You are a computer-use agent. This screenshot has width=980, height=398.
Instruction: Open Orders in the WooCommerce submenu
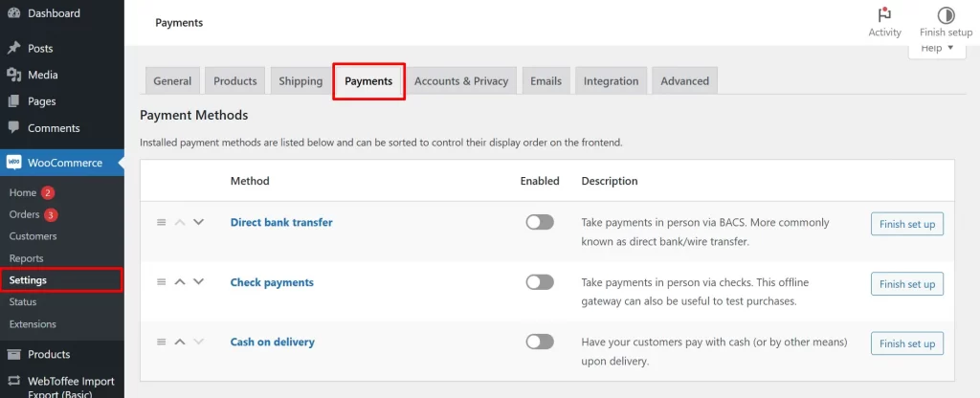tap(24, 214)
